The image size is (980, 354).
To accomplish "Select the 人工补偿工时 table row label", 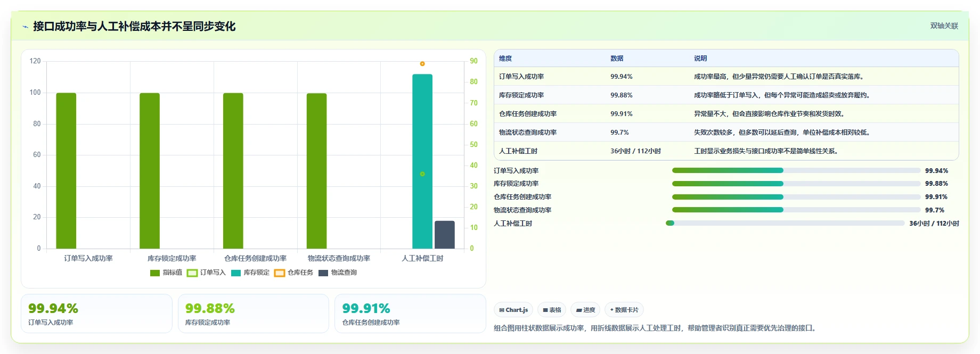I will click(x=518, y=151).
